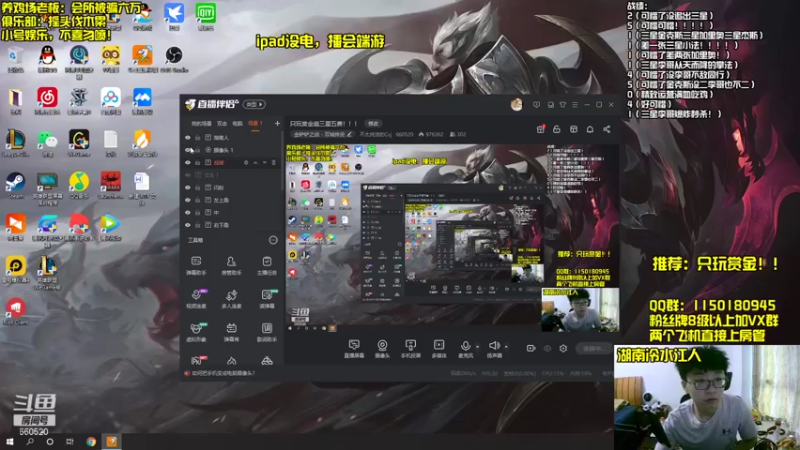
Task: Click the record video icon beside speaker
Action: pyautogui.click(x=531, y=348)
